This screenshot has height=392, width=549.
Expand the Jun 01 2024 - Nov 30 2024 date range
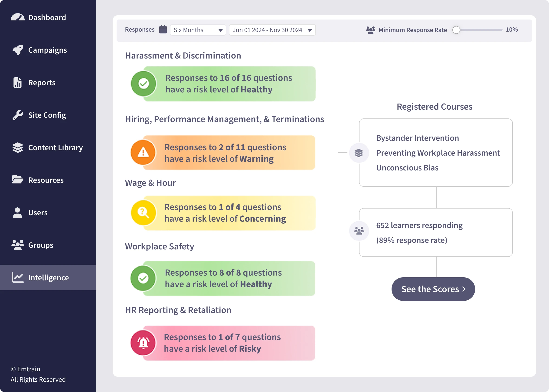pyautogui.click(x=272, y=30)
